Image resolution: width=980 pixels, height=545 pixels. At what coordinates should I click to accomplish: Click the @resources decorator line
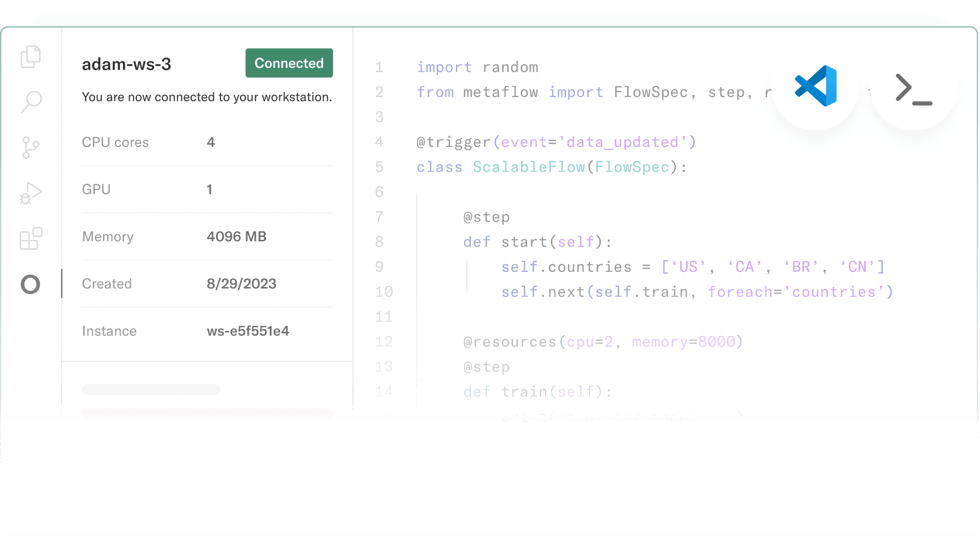click(x=603, y=342)
